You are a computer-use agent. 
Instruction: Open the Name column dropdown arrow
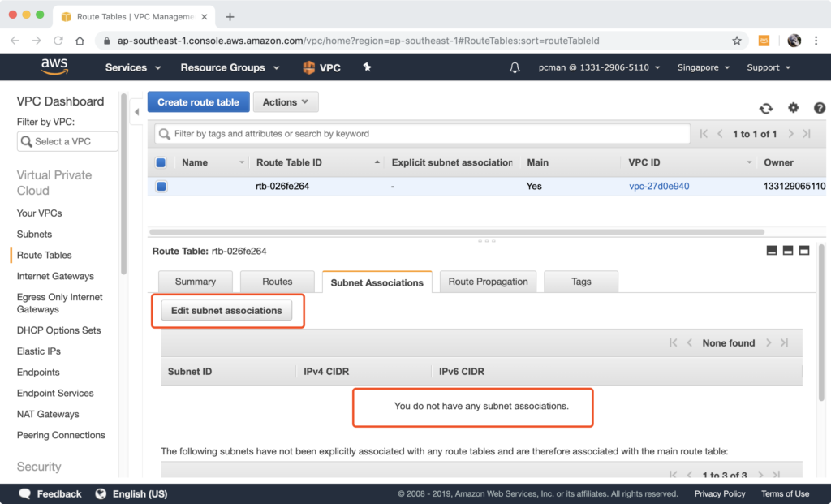242,162
